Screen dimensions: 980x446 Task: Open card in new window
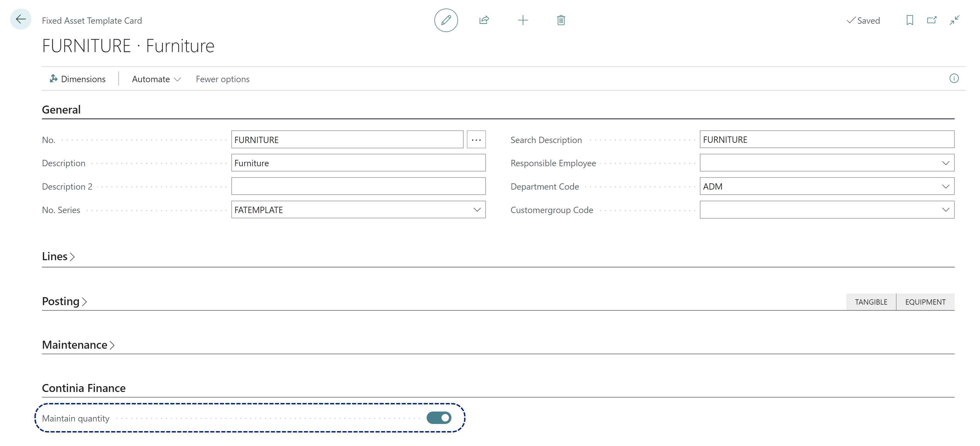[932, 20]
